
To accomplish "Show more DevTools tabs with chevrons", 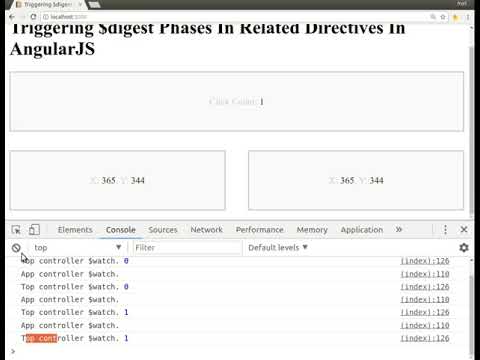I will pyautogui.click(x=399, y=230).
